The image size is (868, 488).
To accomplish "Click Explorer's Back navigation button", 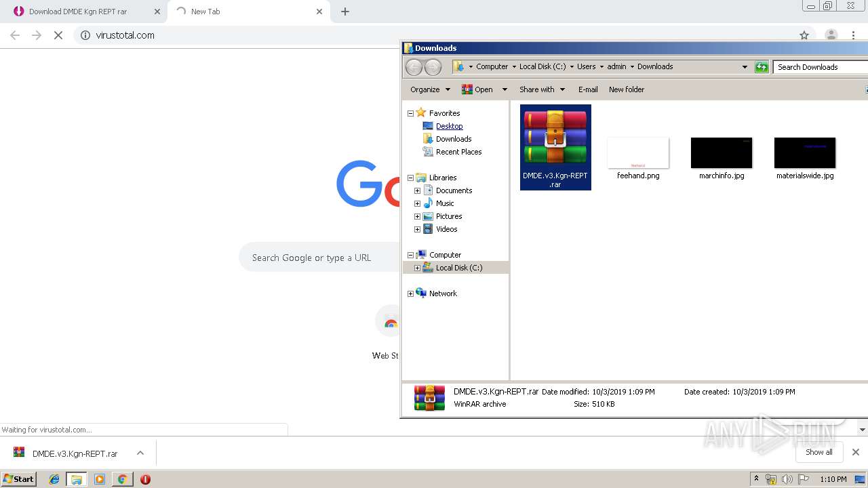I will coord(414,67).
